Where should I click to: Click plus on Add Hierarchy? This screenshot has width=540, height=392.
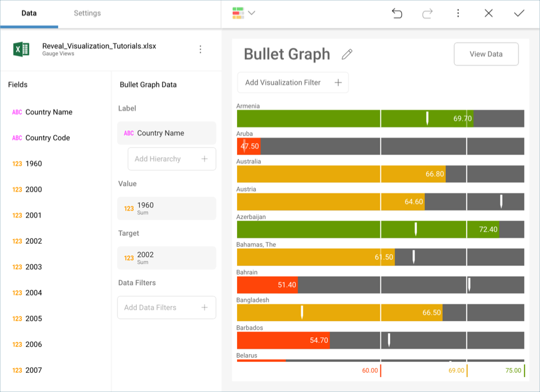205,159
